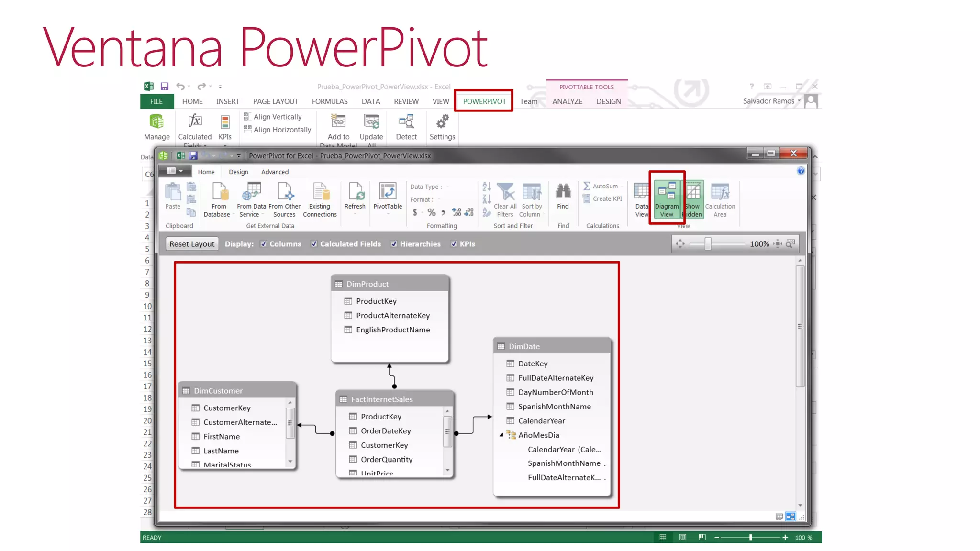Image resolution: width=980 pixels, height=551 pixels.
Task: Click Excel zoom in plus button
Action: [785, 538]
